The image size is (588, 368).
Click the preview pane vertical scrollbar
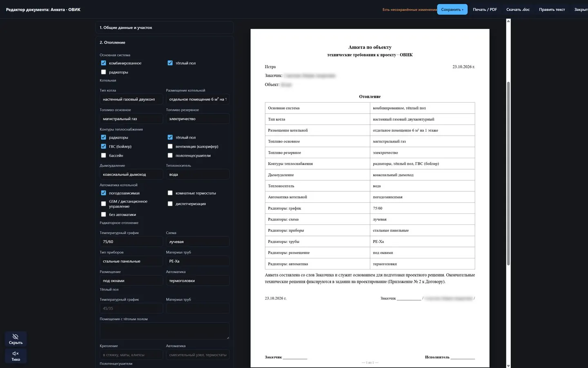click(x=508, y=173)
